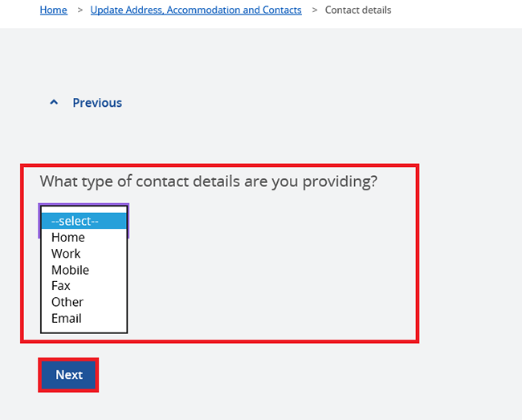Select the highlighted --select-- placeholder option
This screenshot has width=522, height=420.
pos(84,221)
